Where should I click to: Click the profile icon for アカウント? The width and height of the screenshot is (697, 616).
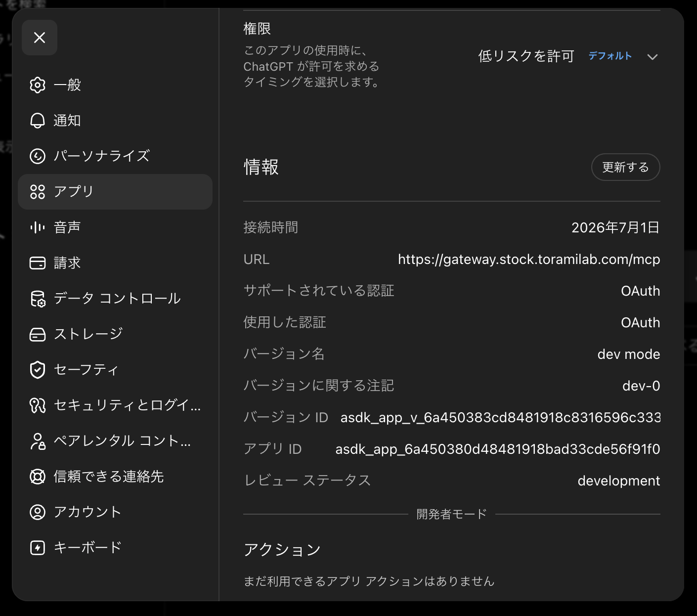coord(38,512)
